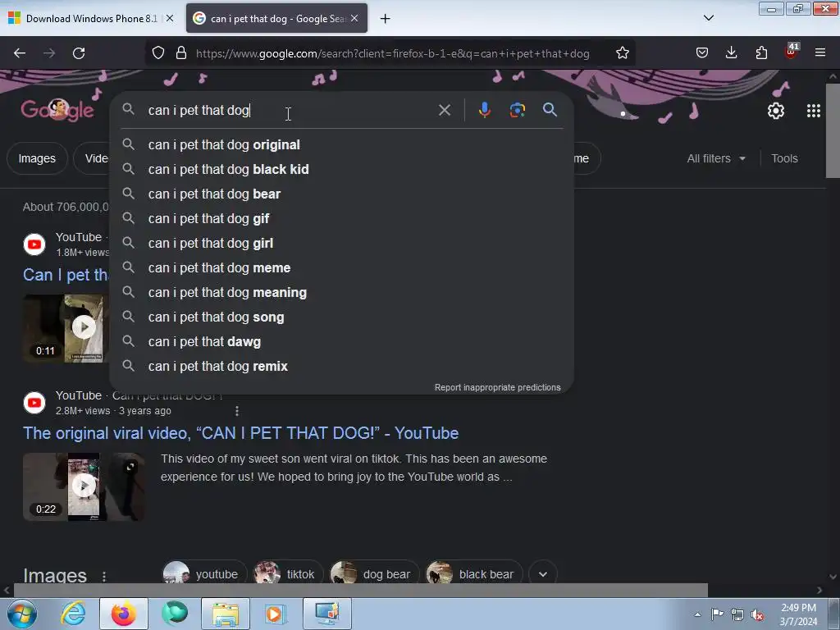Filter images by youtube chip
The width and height of the screenshot is (840, 630).
(203, 573)
